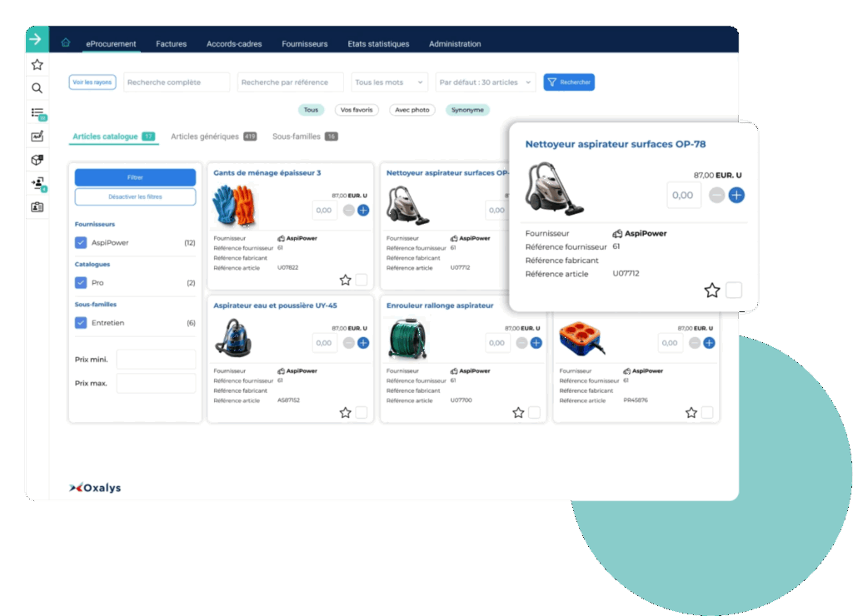Open the chart icon in the sidebar
The image size is (853, 616).
37,137
